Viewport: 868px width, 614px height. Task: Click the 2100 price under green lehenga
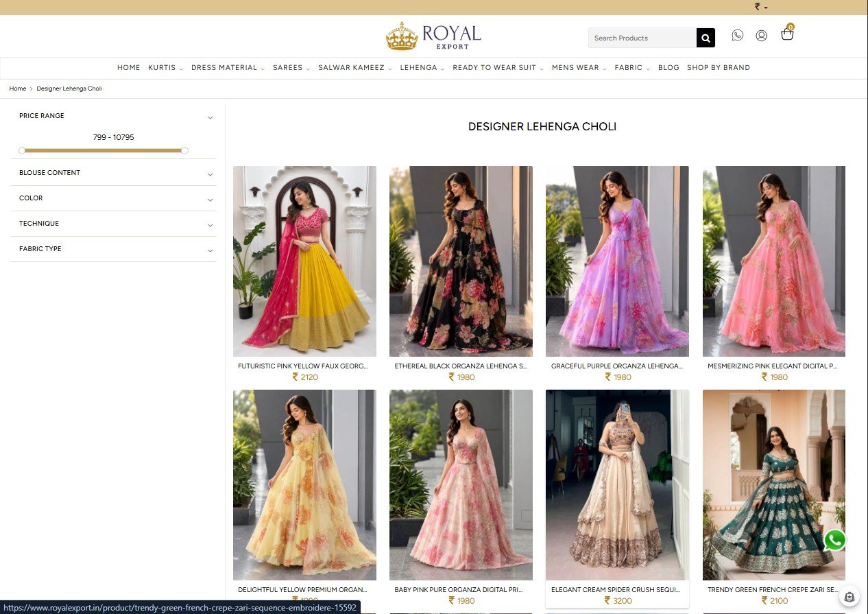pyautogui.click(x=775, y=601)
